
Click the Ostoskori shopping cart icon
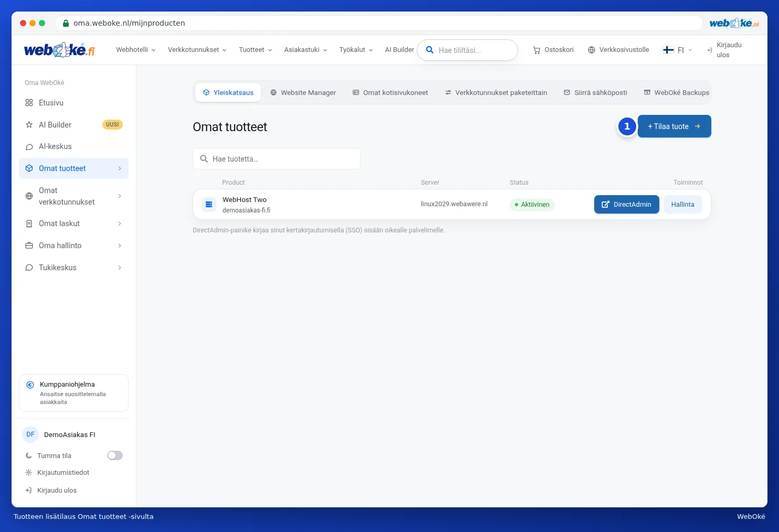536,50
